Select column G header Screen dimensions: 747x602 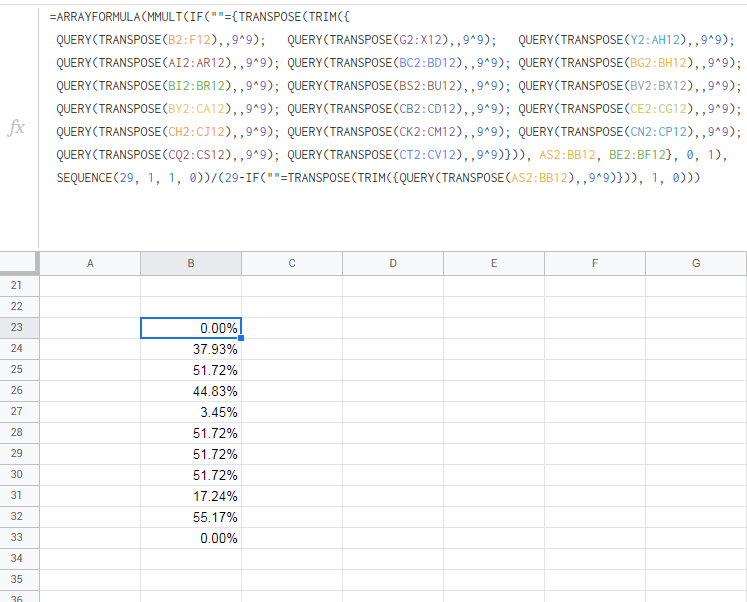coord(696,263)
